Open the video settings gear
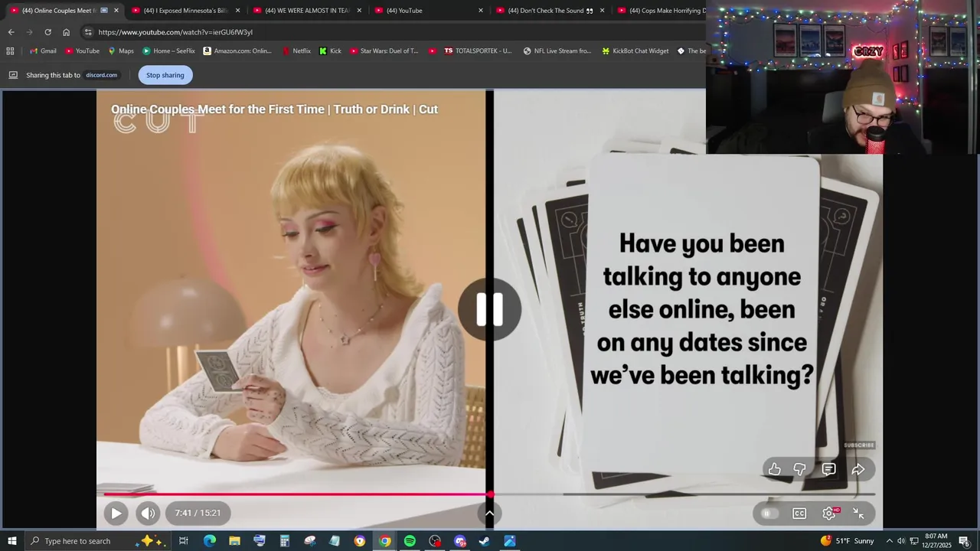The width and height of the screenshot is (980, 551). click(829, 514)
